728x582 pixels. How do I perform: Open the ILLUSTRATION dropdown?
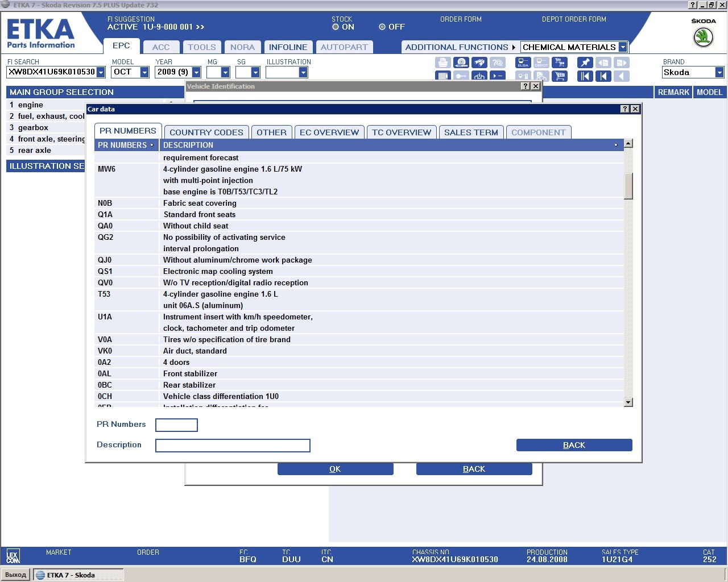pyautogui.click(x=303, y=72)
